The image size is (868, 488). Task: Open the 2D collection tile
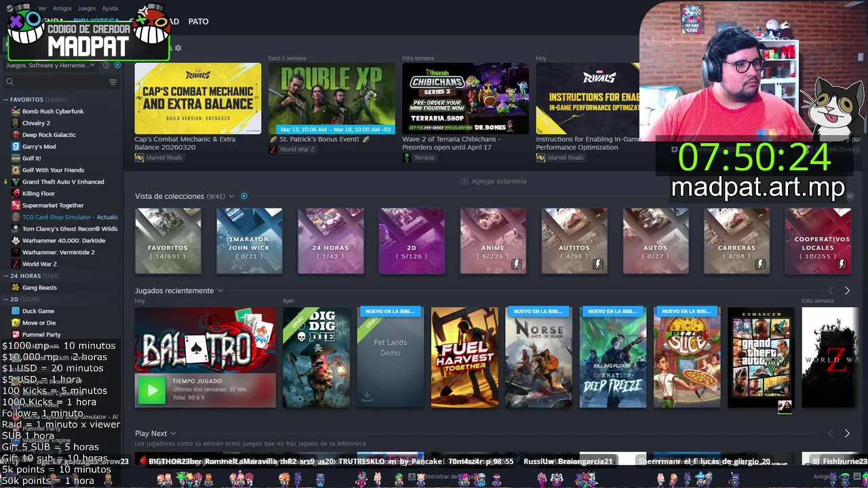pos(412,241)
